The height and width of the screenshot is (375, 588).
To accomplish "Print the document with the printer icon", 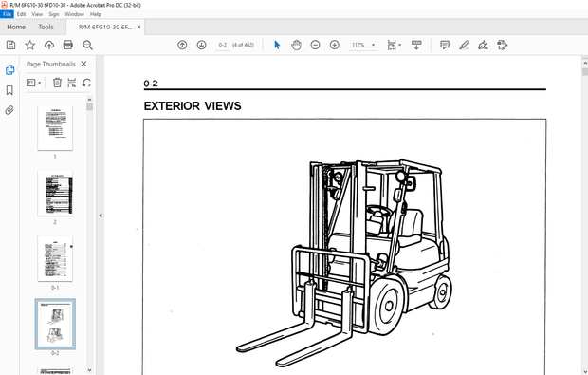I will coord(68,45).
